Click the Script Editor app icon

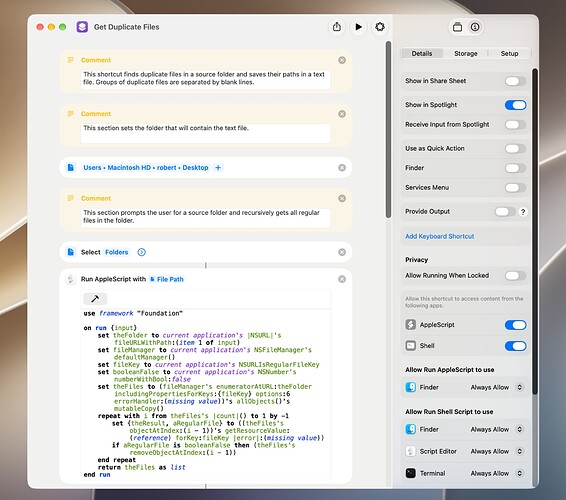point(410,451)
